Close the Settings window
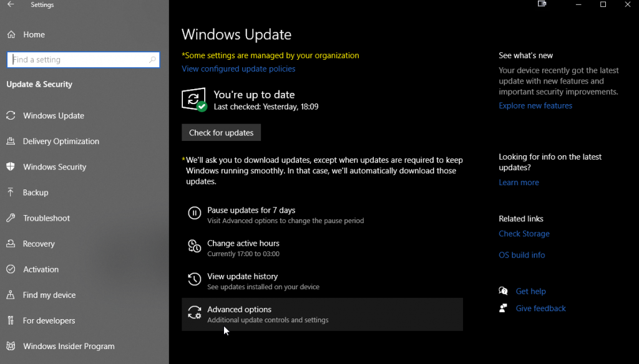The image size is (639, 364). pos(628,4)
